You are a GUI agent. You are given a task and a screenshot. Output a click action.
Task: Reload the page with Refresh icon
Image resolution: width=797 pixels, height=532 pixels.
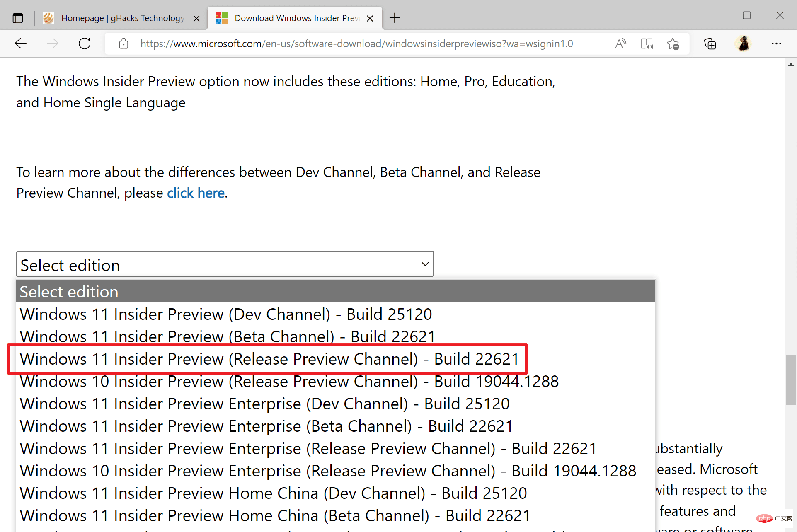85,44
